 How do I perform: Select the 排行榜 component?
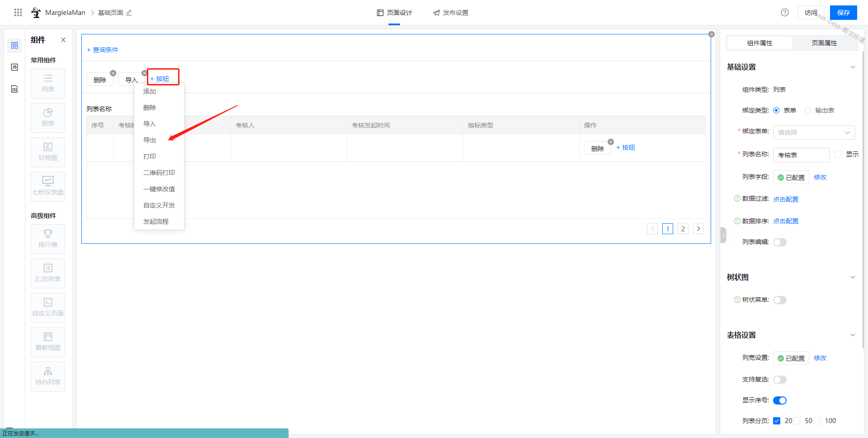tap(48, 239)
